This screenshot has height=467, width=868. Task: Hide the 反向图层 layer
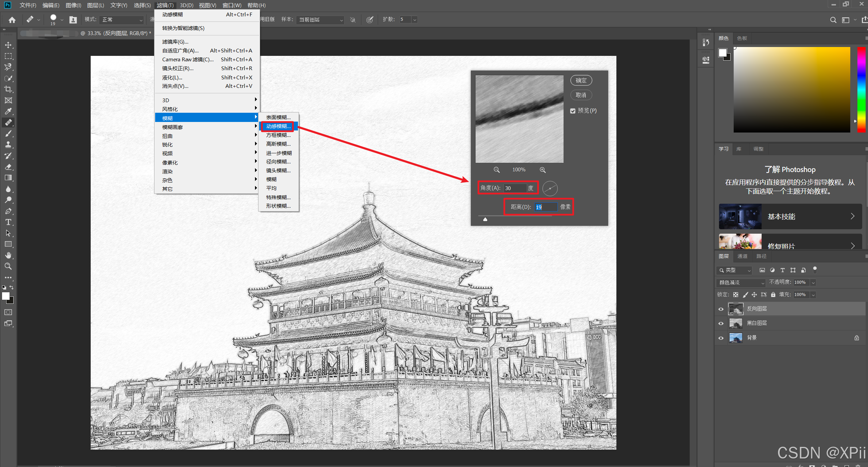coord(721,309)
